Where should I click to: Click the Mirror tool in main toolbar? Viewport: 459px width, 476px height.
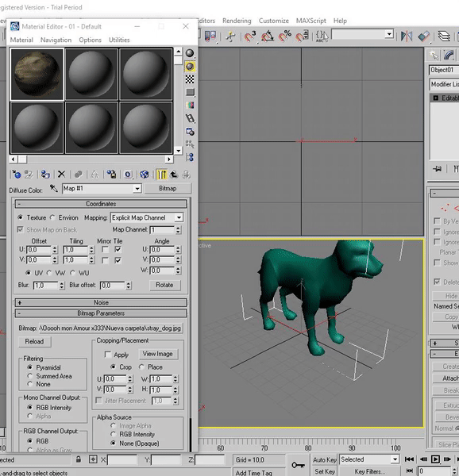(x=407, y=36)
